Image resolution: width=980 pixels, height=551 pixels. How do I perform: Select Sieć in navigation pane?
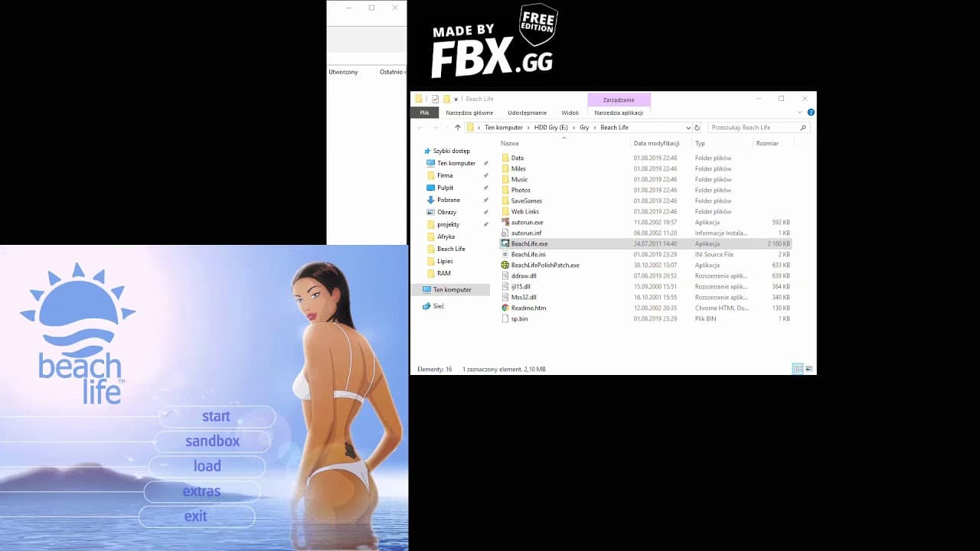point(438,306)
